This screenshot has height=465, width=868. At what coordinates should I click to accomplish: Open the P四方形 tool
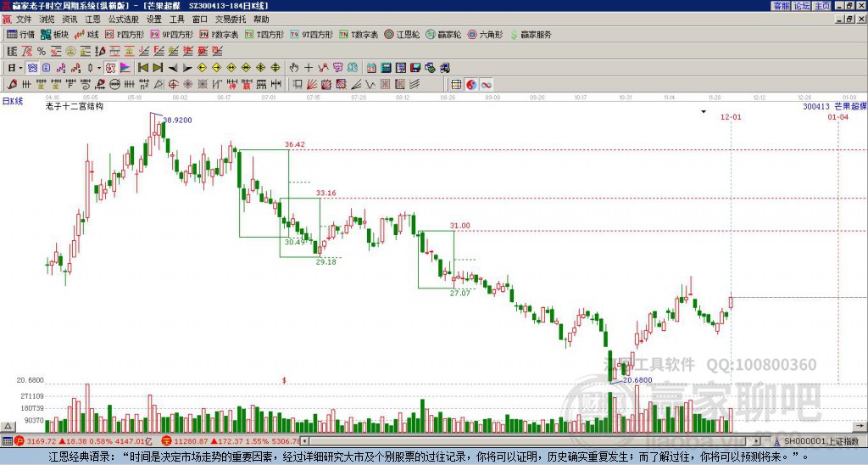coord(125,34)
